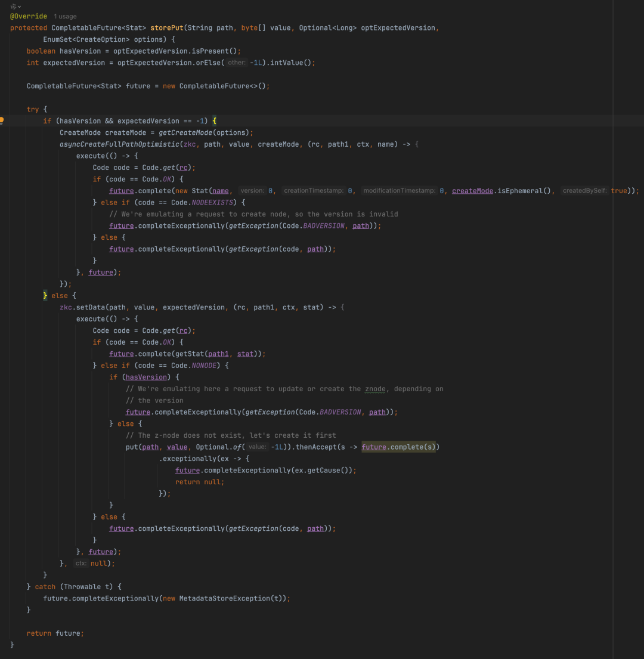Click the "z-node does not exist" comment
The height and width of the screenshot is (659, 644).
pyautogui.click(x=231, y=435)
